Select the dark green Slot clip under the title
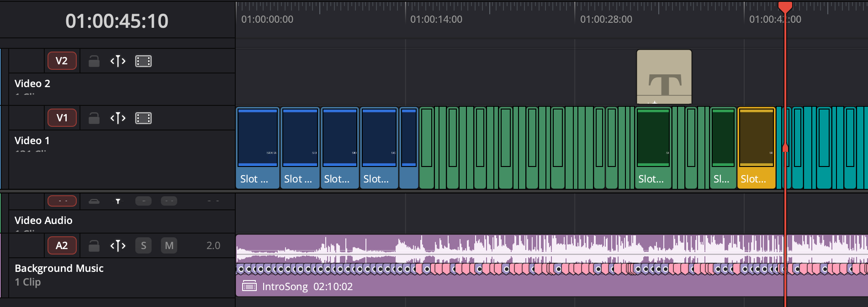This screenshot has height=307, width=868. [653, 148]
